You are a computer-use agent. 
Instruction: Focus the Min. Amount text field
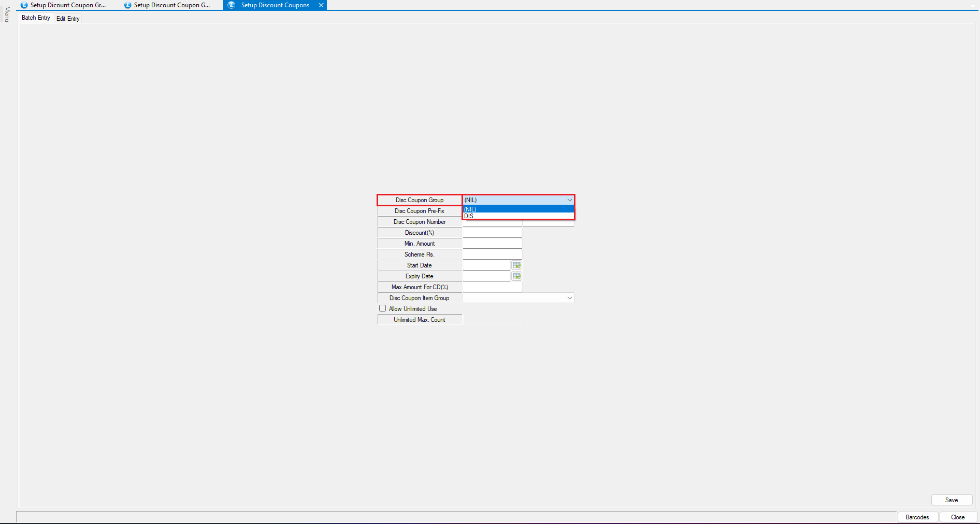click(492, 244)
